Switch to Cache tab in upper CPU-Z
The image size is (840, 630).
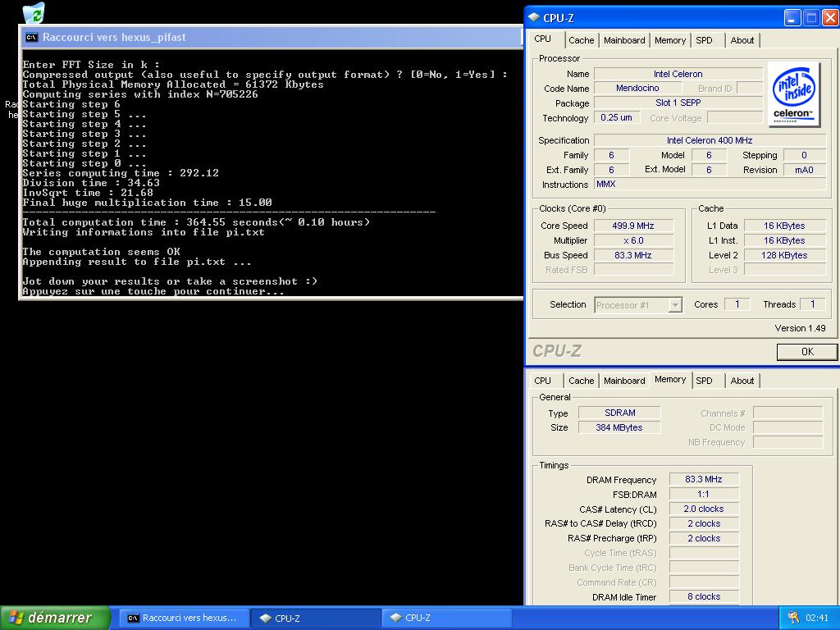[x=582, y=40]
